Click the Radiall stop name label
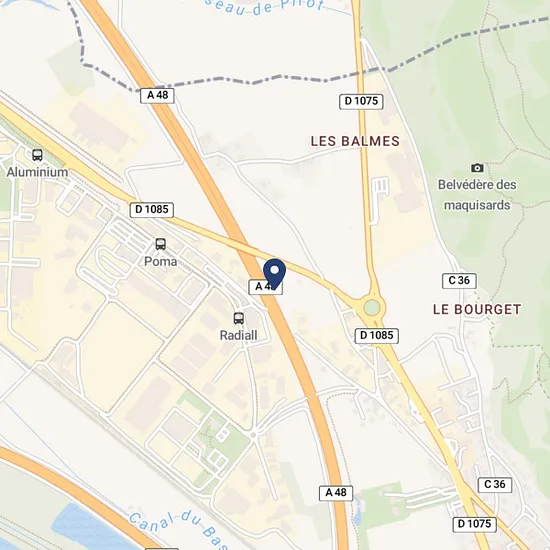This screenshot has height=550, width=550. click(239, 335)
